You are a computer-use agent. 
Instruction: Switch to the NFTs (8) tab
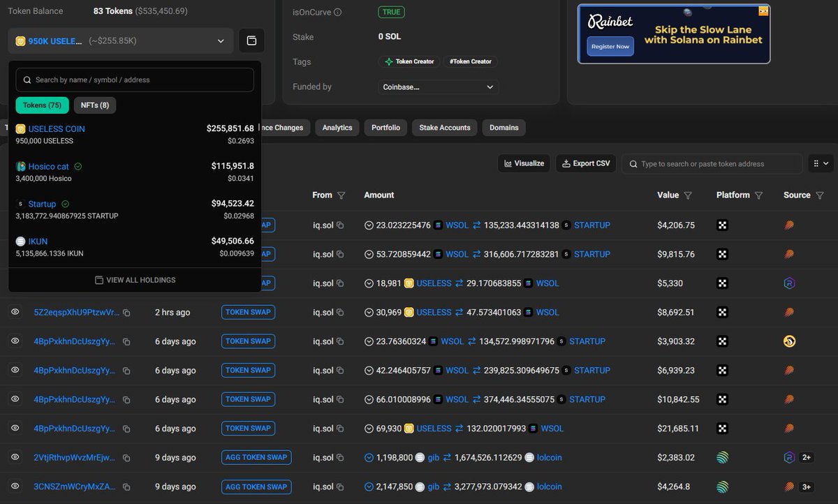95,105
